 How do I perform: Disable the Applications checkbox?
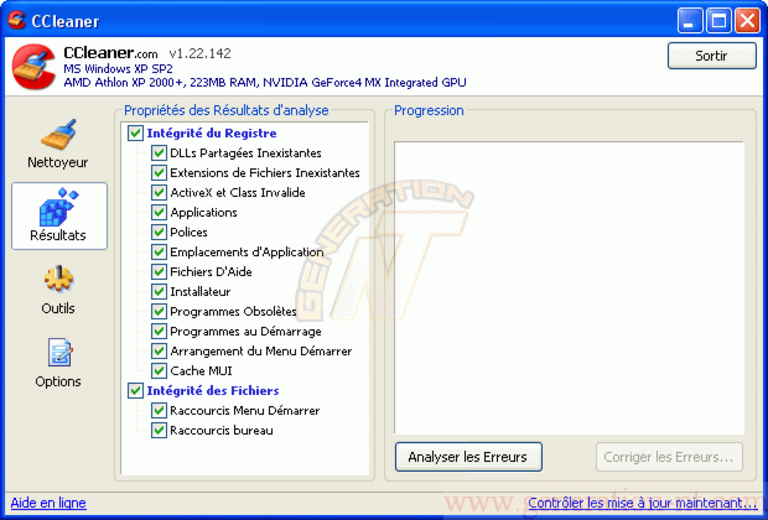pos(158,213)
